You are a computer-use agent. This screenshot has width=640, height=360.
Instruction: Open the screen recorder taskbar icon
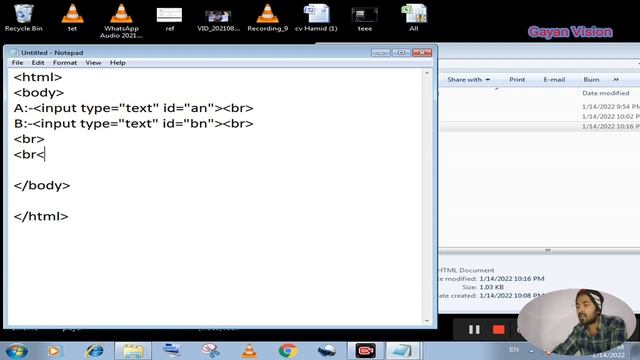[365, 351]
